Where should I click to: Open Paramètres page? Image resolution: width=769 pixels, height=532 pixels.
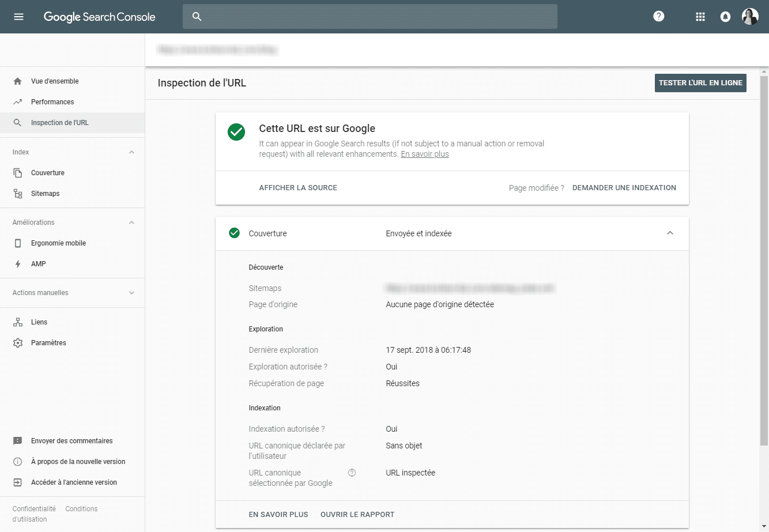(x=48, y=343)
